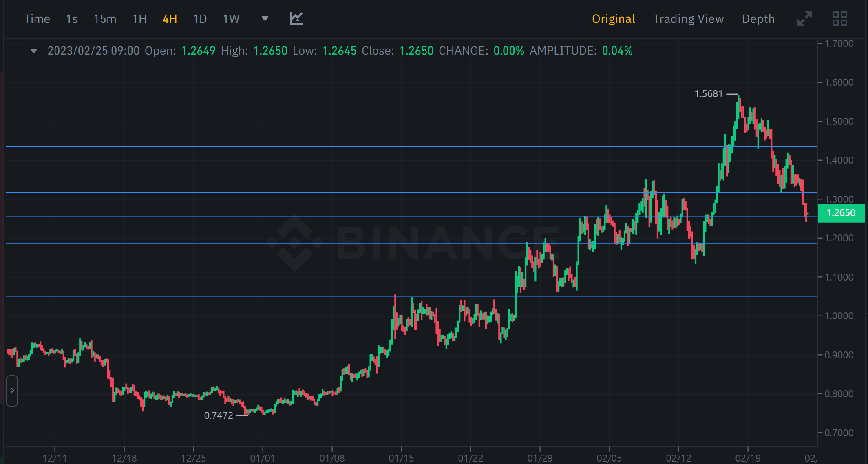Viewport: 868px width, 464px height.
Task: Switch to 1H interval
Action: click(139, 19)
